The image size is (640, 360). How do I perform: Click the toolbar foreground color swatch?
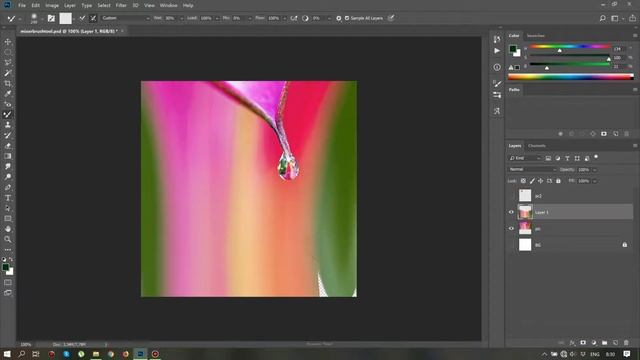click(x=5, y=267)
